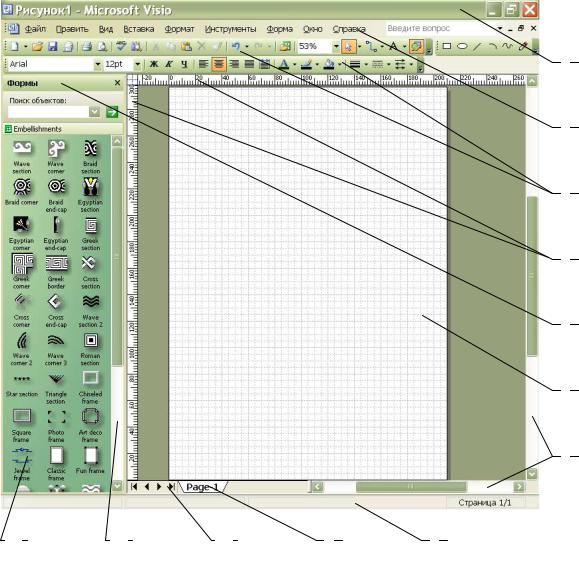Save the drawing with the floppy disk icon
The height and width of the screenshot is (566, 579).
(x=53, y=47)
